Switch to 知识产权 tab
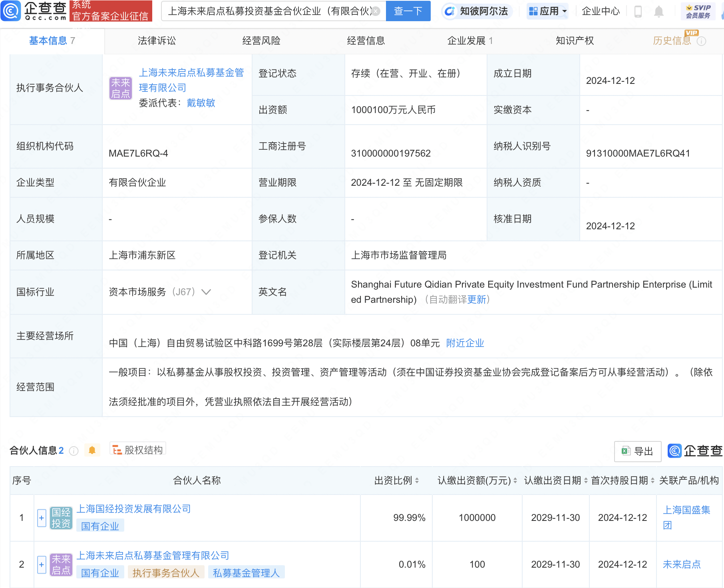Viewport: 724px width, 588px height. [x=575, y=41]
